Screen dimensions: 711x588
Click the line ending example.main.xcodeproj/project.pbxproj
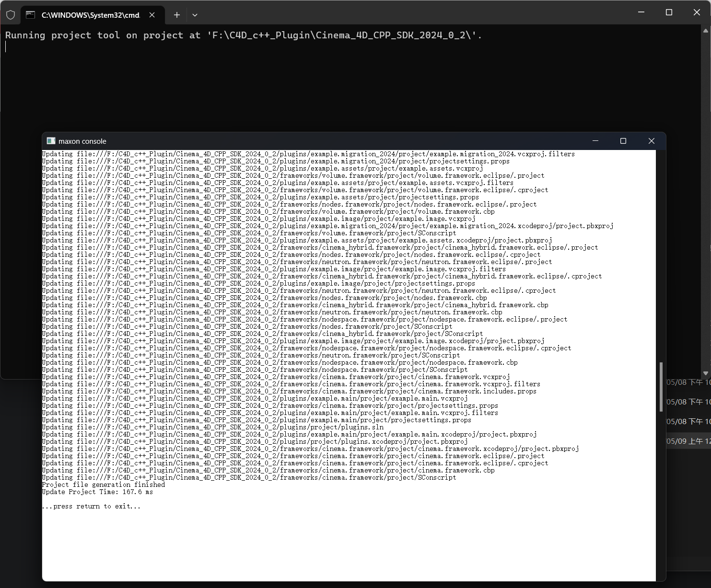[290, 434]
